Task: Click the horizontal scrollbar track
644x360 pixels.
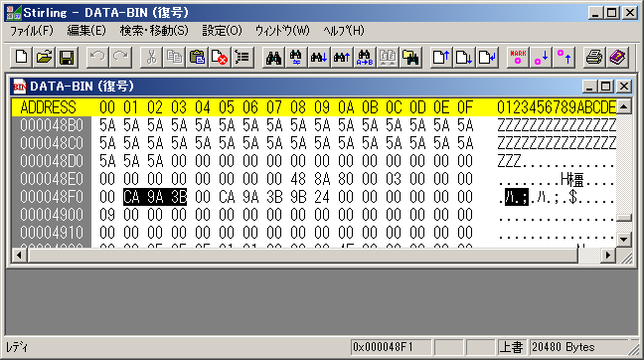Action: point(313,256)
